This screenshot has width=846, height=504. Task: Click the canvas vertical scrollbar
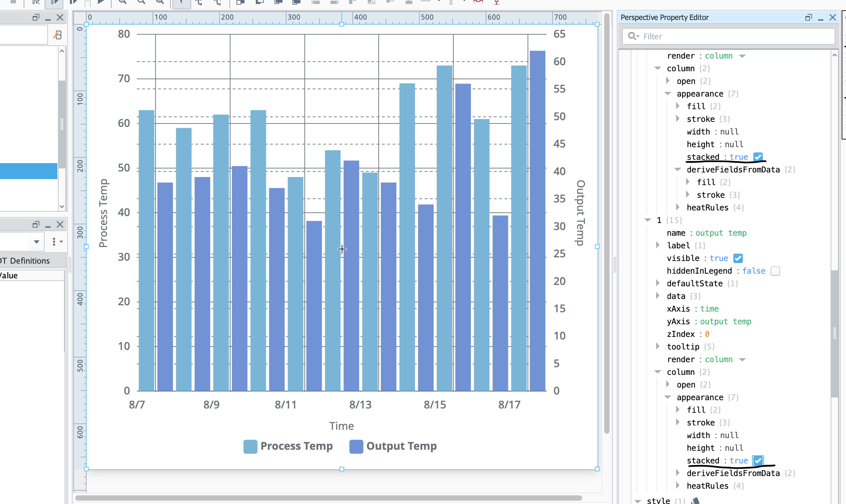[607, 224]
